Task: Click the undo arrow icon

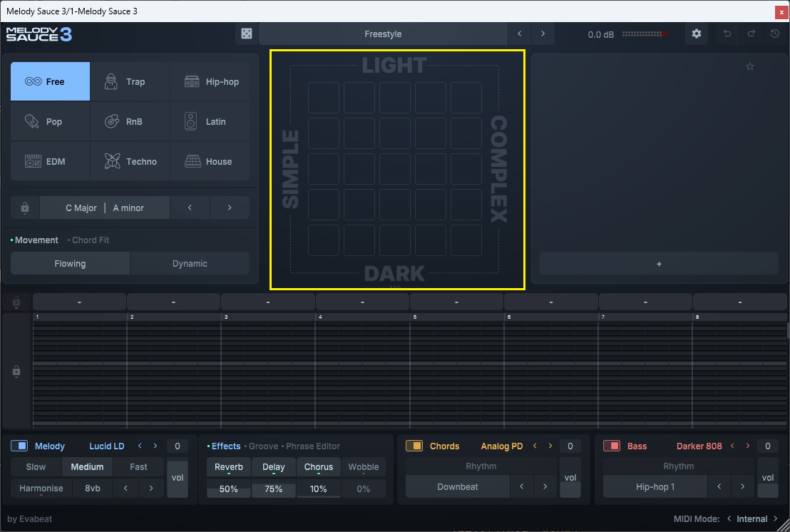Action: [727, 34]
